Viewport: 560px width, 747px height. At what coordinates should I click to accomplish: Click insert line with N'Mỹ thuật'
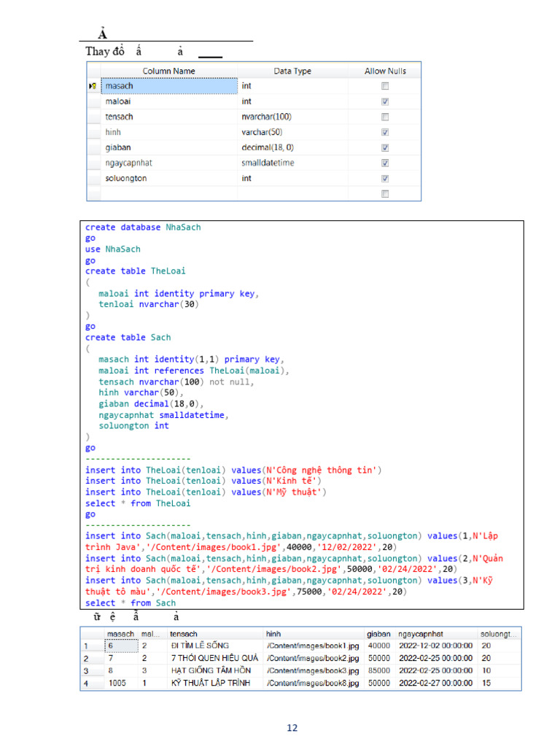click(x=206, y=492)
